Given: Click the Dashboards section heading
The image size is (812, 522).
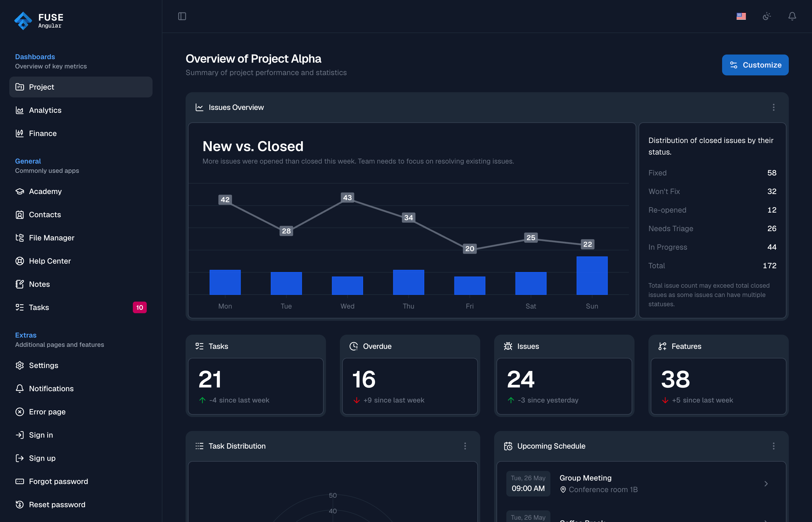Looking at the screenshot, I should 35,57.
